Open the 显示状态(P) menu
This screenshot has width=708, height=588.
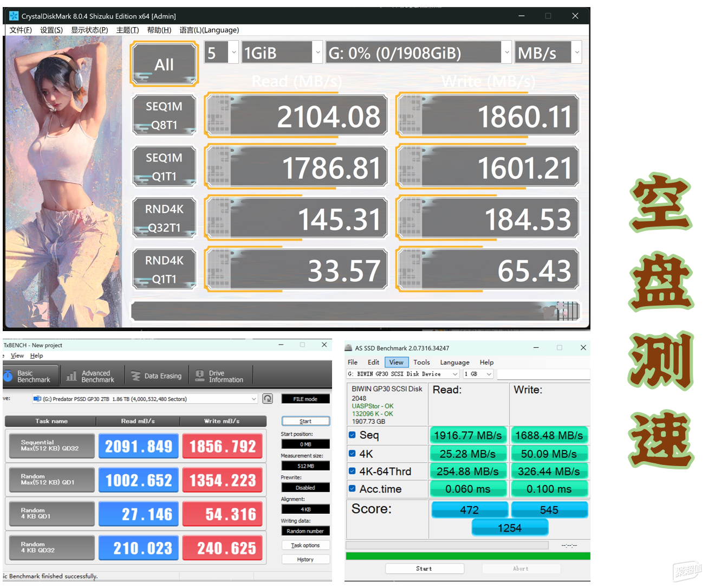tap(89, 30)
